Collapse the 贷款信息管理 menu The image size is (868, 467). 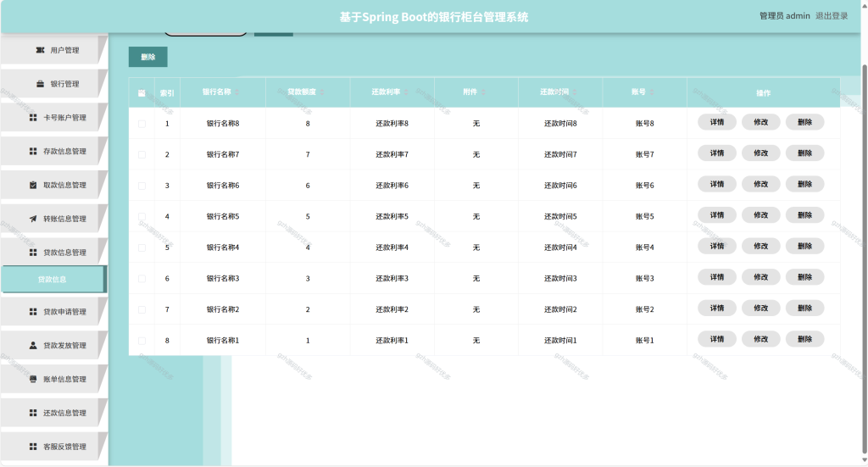[x=53, y=253]
